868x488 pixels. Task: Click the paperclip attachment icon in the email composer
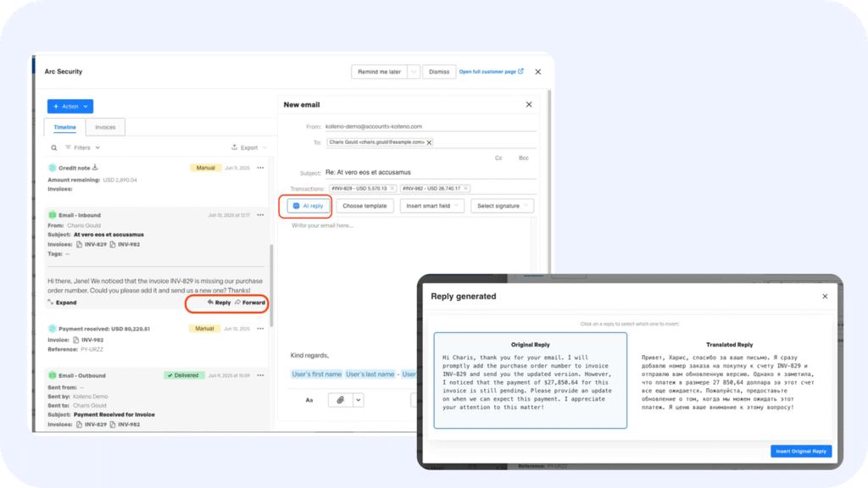(x=340, y=400)
